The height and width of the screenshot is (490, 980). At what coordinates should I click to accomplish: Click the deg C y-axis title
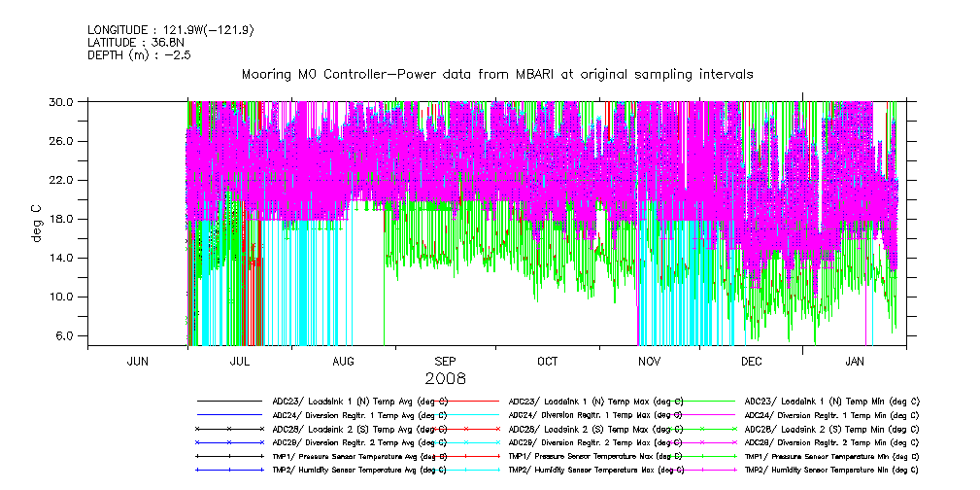pyautogui.click(x=39, y=223)
